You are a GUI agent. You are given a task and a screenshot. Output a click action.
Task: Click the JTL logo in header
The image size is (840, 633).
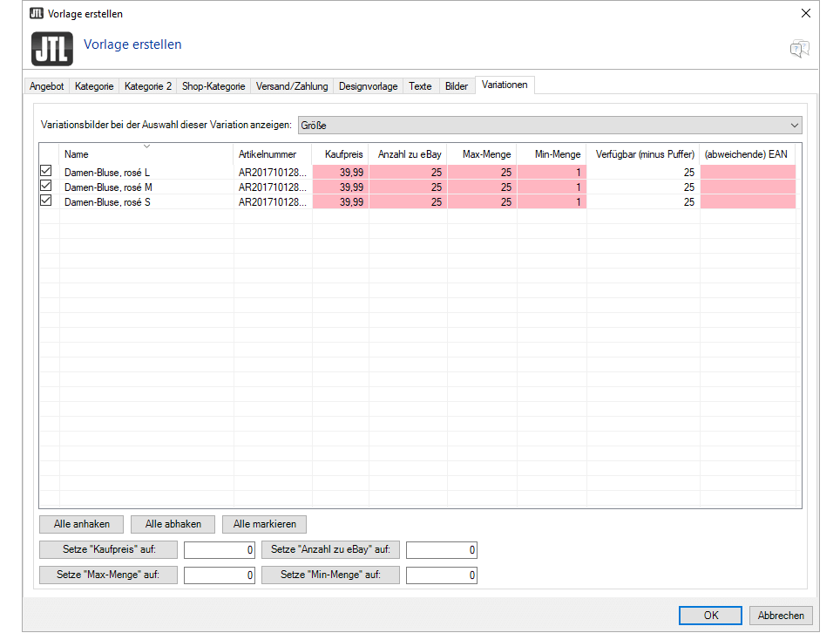click(52, 49)
